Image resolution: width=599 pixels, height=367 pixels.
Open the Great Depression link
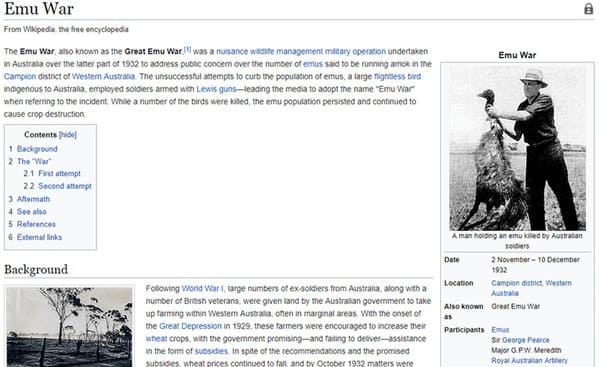point(190,327)
